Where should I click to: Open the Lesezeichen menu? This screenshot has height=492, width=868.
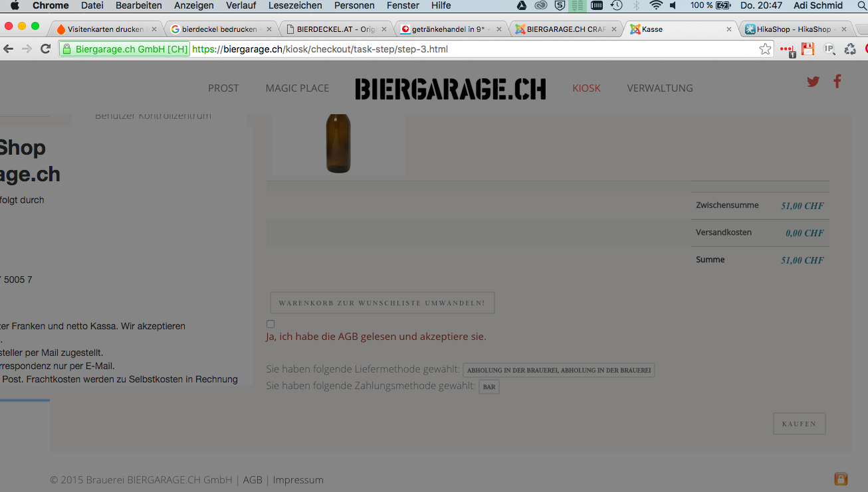click(x=295, y=6)
